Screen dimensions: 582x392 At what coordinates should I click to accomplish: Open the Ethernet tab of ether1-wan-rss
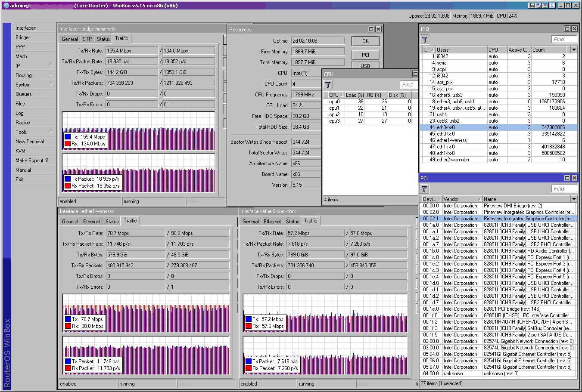[92, 221]
